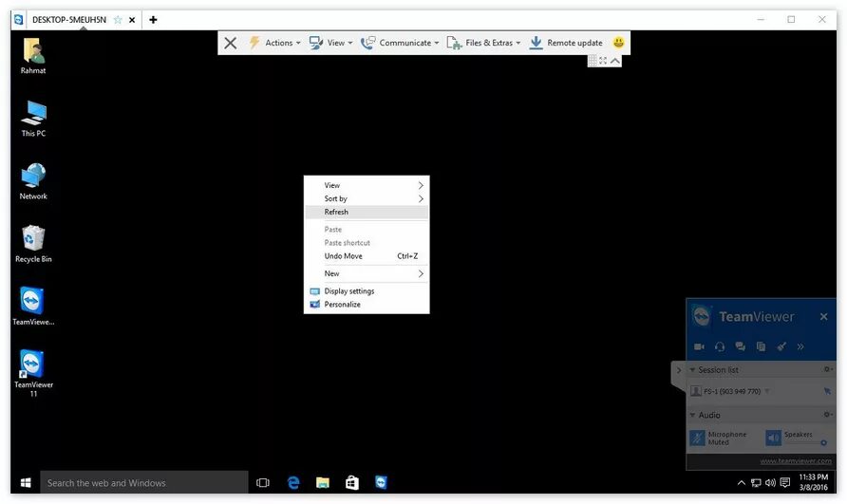Start video with the camera icon
This screenshot has height=504, width=847.
click(699, 346)
